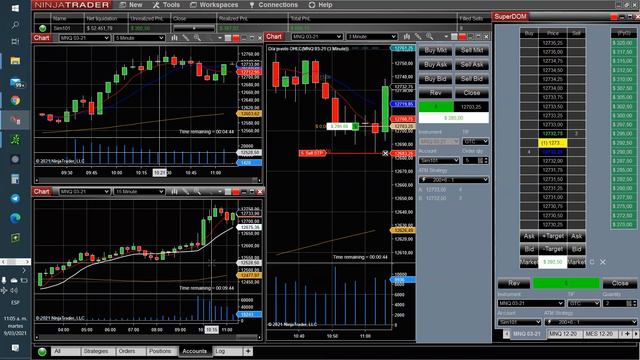Screen dimensions: 640x360
Task: Click red link square in the 15 Minute chart toolbar
Action: point(236,192)
